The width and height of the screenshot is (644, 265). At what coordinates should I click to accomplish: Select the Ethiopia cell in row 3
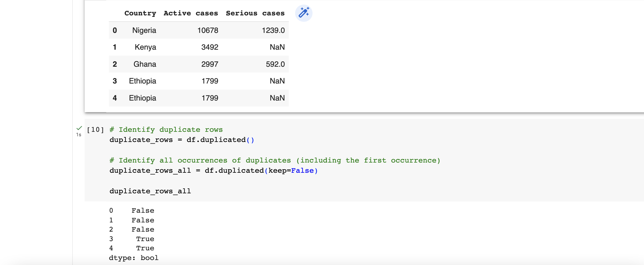(x=143, y=81)
